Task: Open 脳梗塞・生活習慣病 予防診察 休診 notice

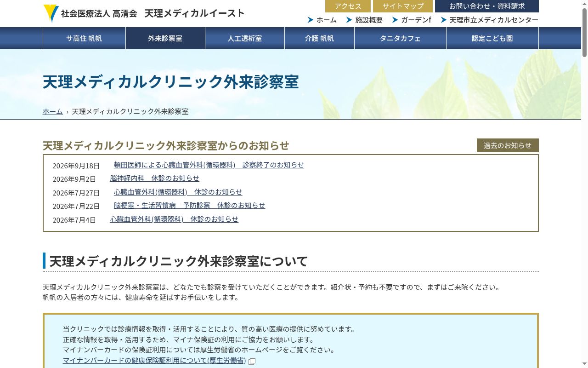Action: coord(190,205)
